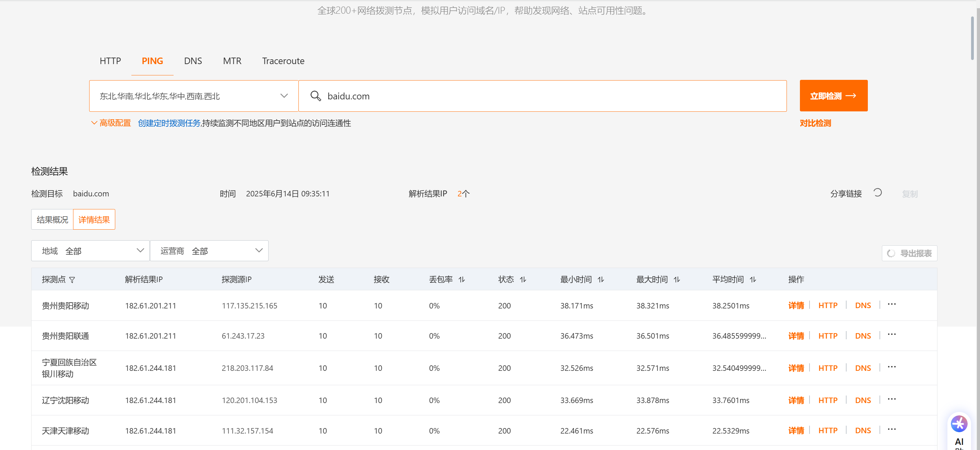This screenshot has width=980, height=450.
Task: Click the baidu.com domain input field
Action: click(543, 96)
